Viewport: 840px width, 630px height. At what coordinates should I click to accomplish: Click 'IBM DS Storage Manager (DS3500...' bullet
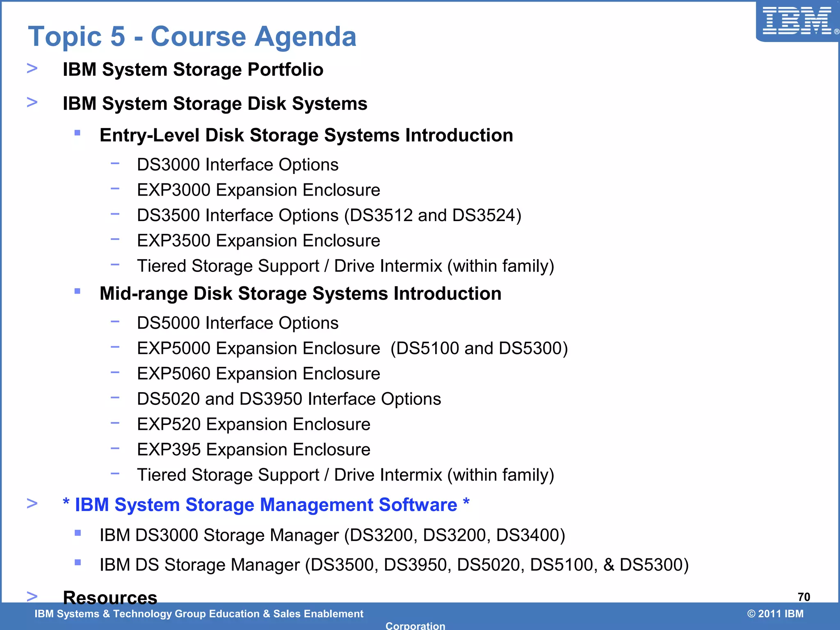pyautogui.click(x=394, y=565)
